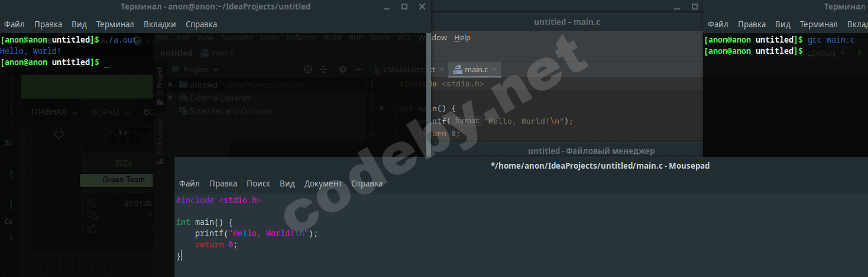Open the Tools menu in CLion
Image resolution: width=868 pixels, height=277 pixels.
[380, 37]
